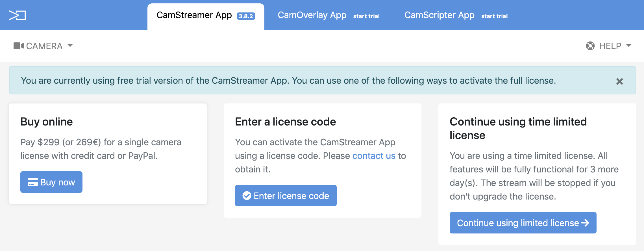Expand the CAMERA dropdown arrow
644x251 pixels.
[x=70, y=46]
